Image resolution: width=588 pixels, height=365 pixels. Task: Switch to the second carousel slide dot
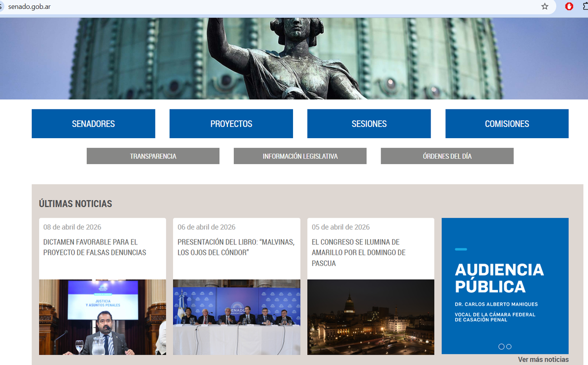click(x=509, y=346)
